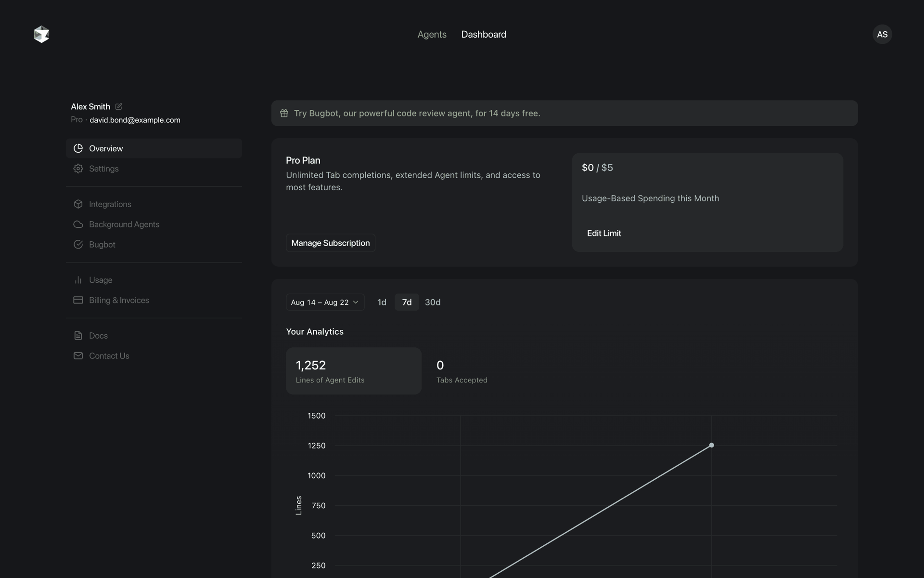The height and width of the screenshot is (578, 924).
Task: Go to Background Agents page
Action: [154, 224]
